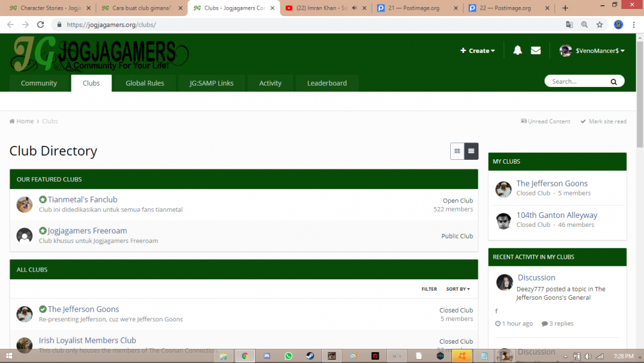Image resolution: width=644 pixels, height=363 pixels.
Task: Click the volume speaker icon in system tray
Action: click(x=588, y=357)
